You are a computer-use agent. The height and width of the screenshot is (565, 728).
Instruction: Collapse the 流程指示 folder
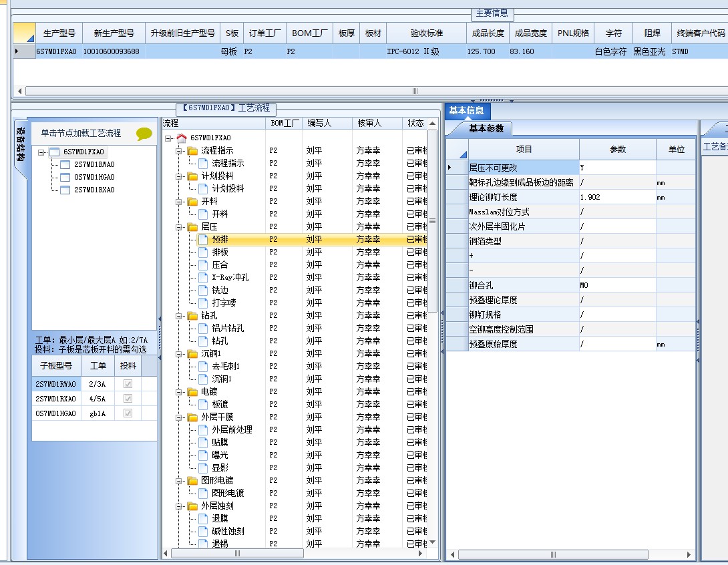(179, 151)
